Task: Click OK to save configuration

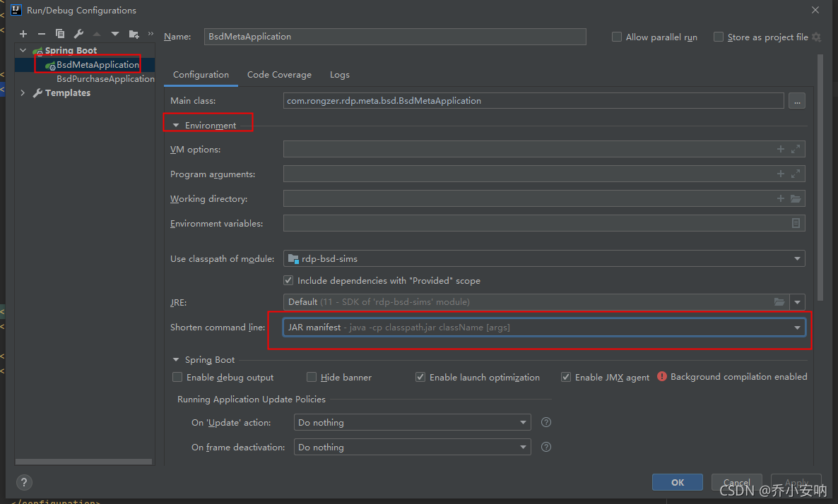Action: pos(677,482)
